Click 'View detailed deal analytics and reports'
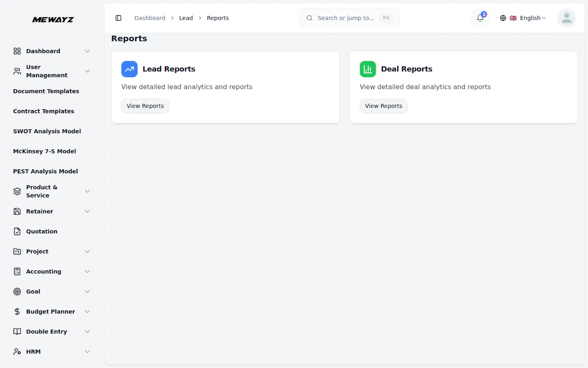Image resolution: width=588 pixels, height=368 pixels. (x=425, y=87)
